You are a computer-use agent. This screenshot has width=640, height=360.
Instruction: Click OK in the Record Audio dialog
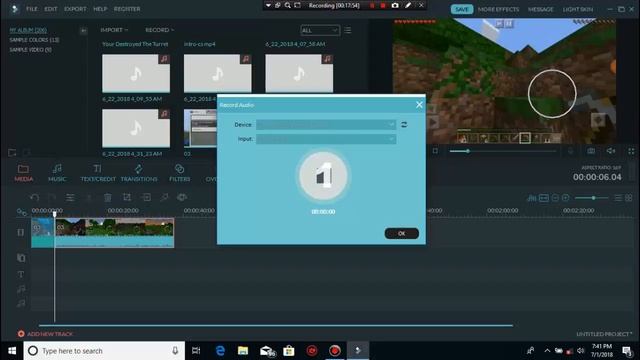pos(402,233)
